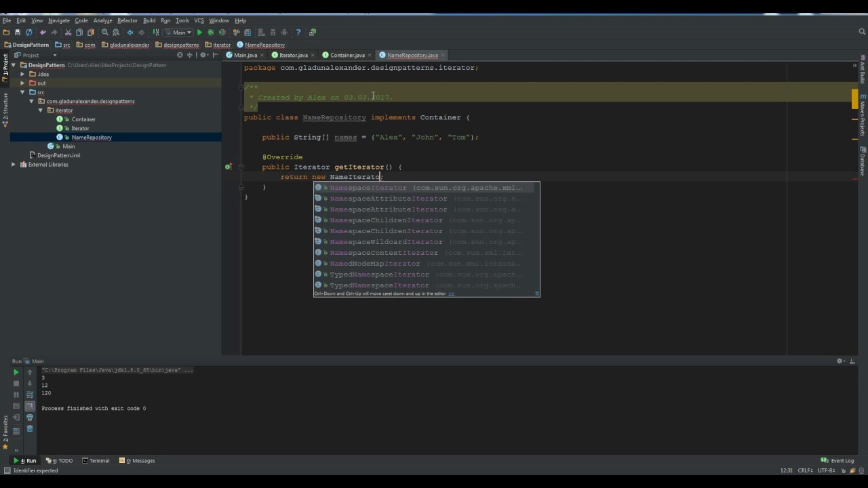868x488 pixels.
Task: Click Scroll from Source icon in Project panel
Action: (180, 55)
